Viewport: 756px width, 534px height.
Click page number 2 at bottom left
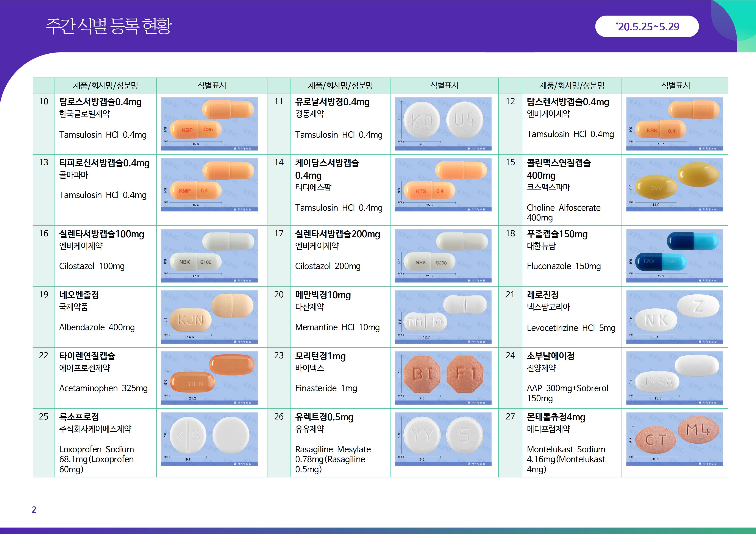(34, 510)
